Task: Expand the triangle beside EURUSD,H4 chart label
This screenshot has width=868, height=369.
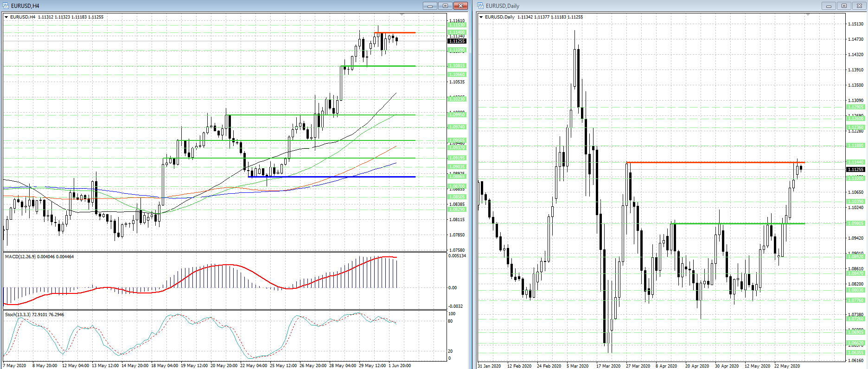Action: click(6, 17)
